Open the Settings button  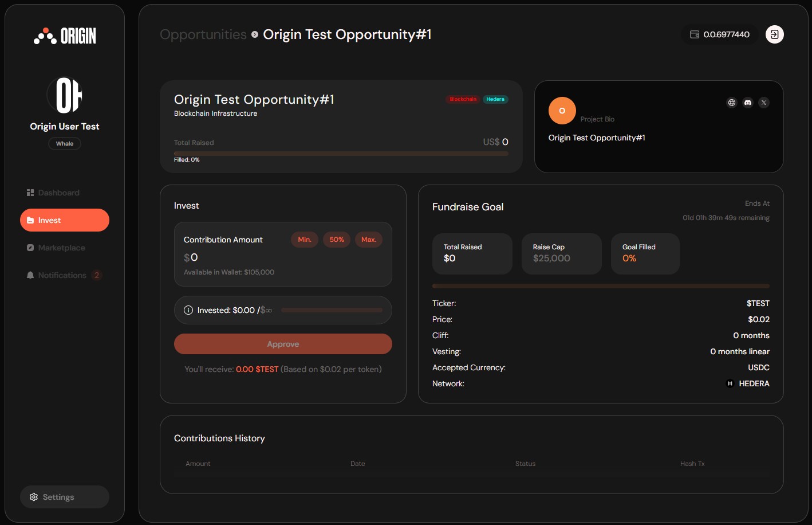click(x=65, y=497)
